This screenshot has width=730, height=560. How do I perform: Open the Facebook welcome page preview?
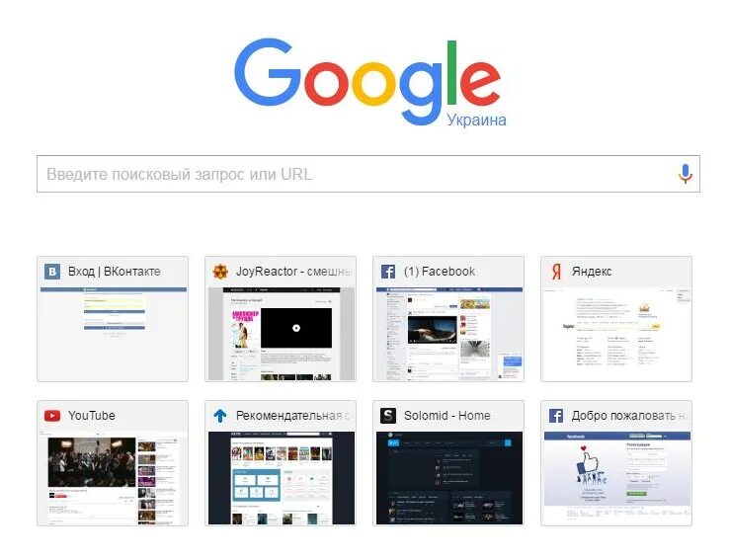(616, 478)
